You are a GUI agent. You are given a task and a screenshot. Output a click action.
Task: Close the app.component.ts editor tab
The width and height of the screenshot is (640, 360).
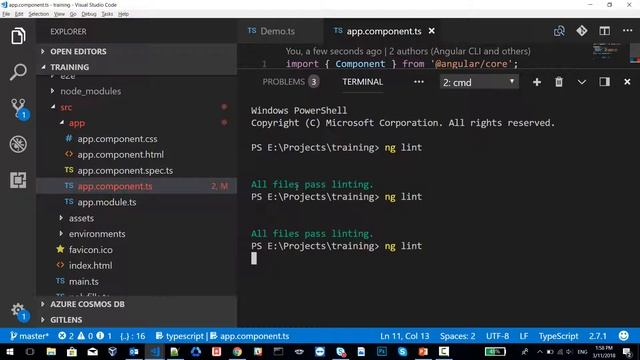pyautogui.click(x=431, y=31)
